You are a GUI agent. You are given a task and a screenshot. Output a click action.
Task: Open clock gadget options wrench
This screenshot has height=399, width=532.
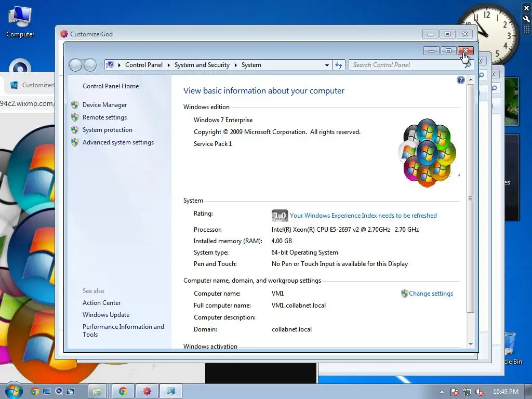tap(527, 19)
